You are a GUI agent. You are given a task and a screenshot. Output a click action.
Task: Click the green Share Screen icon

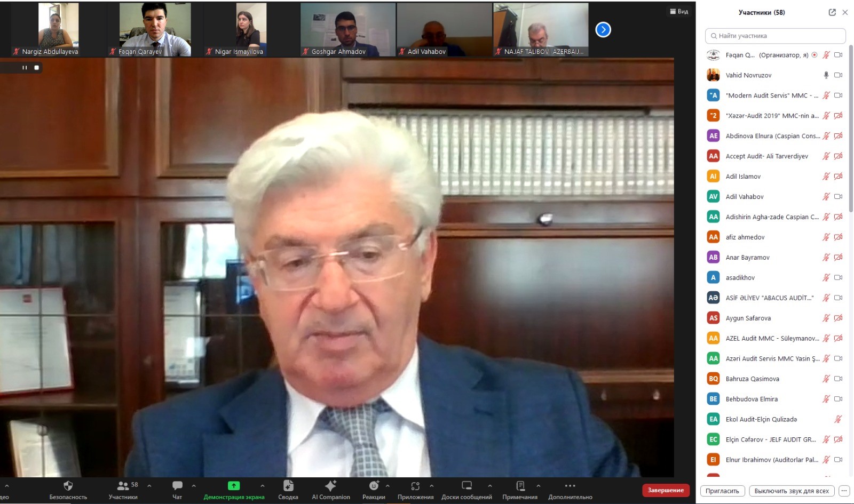click(x=234, y=486)
